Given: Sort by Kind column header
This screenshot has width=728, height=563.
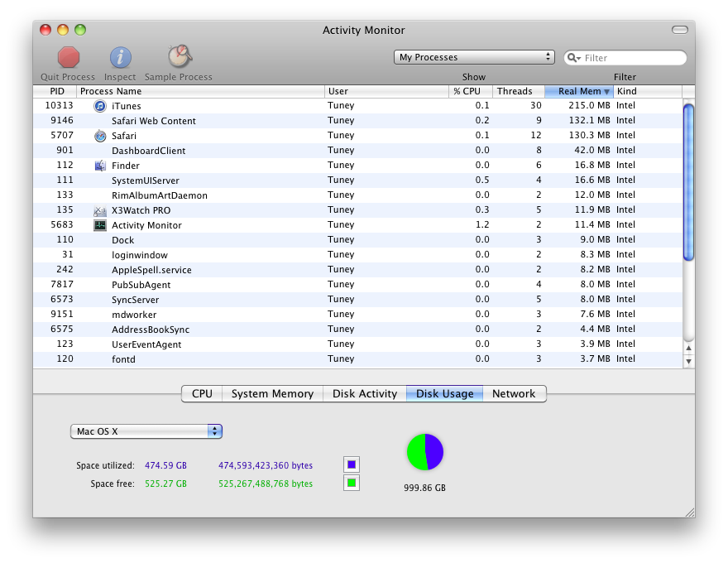Looking at the screenshot, I should (x=648, y=92).
